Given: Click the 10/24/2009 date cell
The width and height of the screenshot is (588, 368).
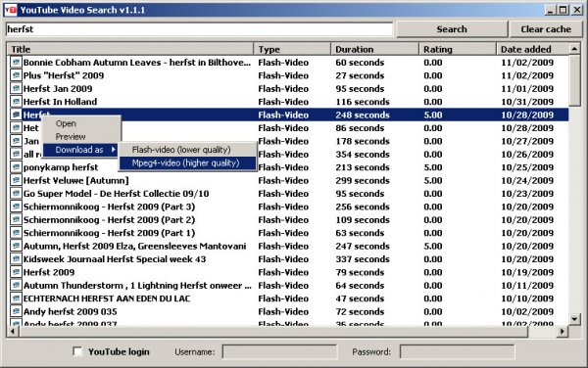Looking at the screenshot, I should coord(527,180).
